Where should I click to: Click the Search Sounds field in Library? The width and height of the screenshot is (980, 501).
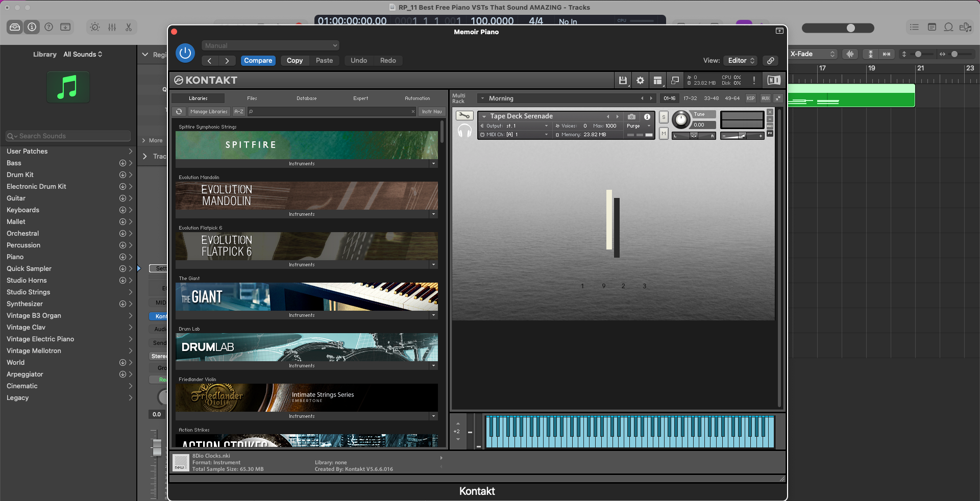(x=67, y=136)
